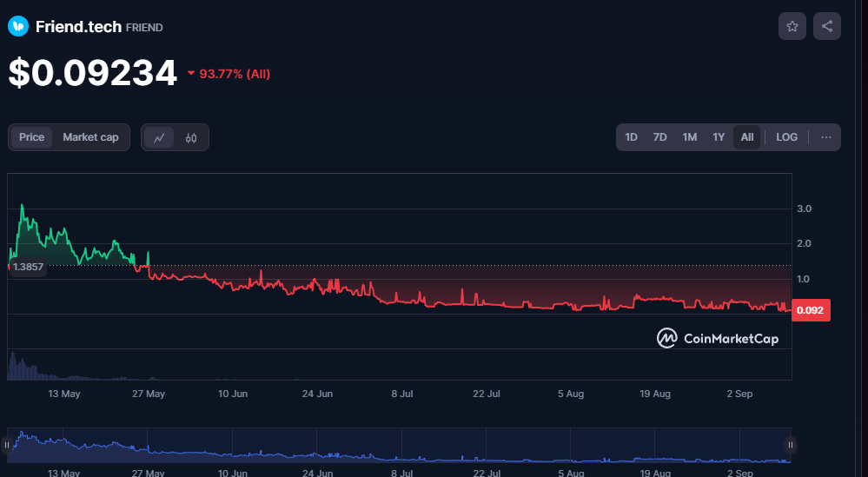Click the 1.0 price axis label

pos(804,279)
